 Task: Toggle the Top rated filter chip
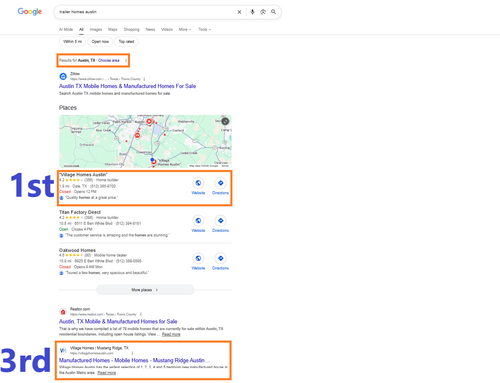coord(126,42)
